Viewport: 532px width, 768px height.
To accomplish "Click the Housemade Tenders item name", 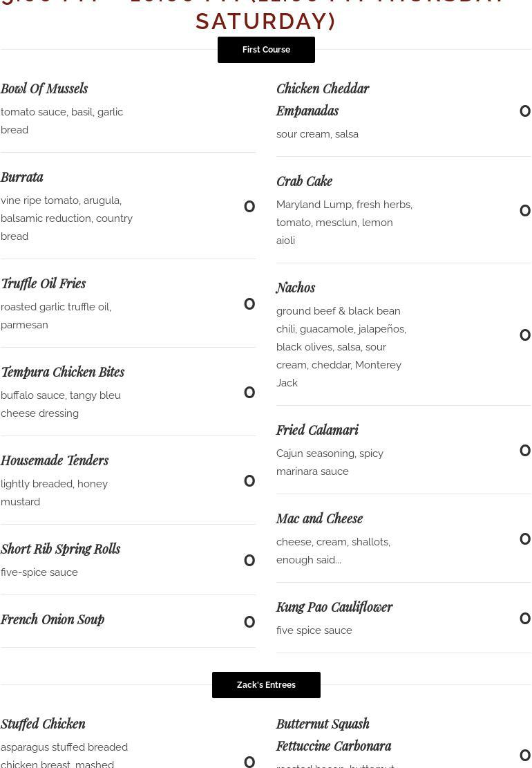I will click(x=55, y=460).
